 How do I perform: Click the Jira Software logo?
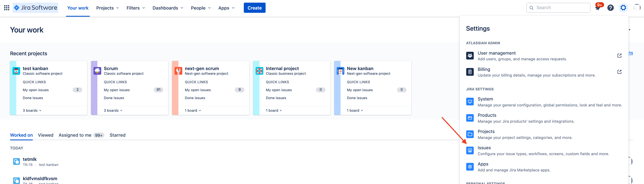[35, 8]
